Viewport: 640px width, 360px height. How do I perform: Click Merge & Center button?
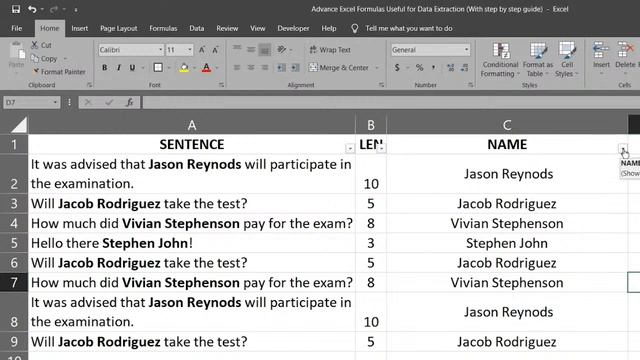pyautogui.click(x=339, y=67)
